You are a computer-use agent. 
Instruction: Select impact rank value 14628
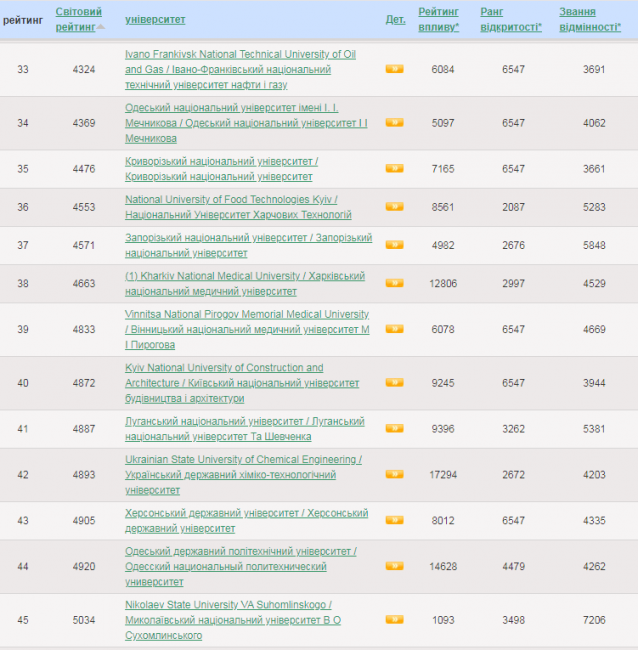coord(443,566)
